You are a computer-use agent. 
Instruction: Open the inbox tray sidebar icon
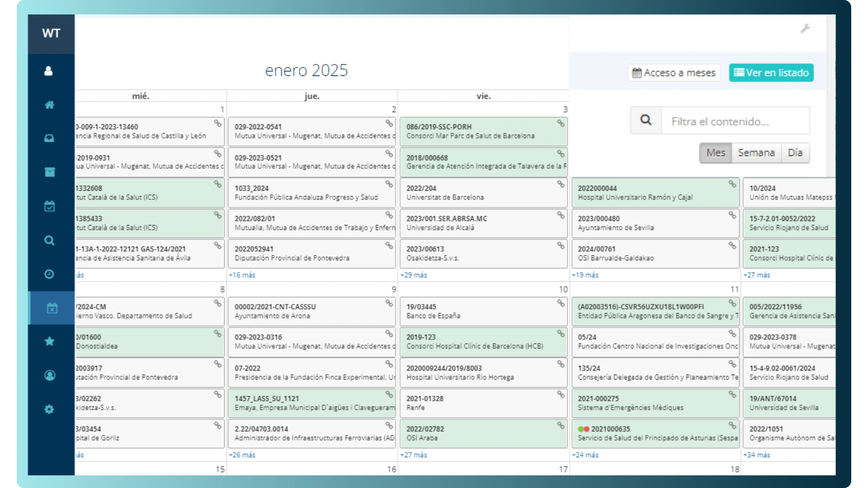(49, 138)
